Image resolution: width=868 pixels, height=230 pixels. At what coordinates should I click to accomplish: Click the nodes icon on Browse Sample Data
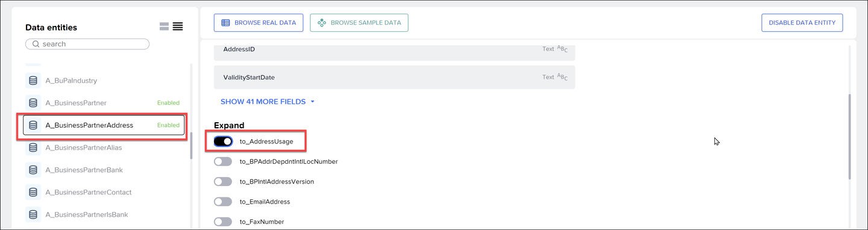pos(322,23)
